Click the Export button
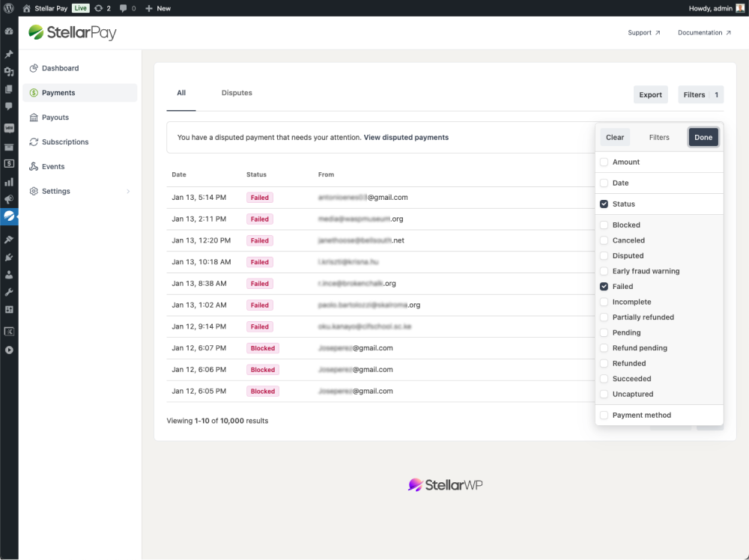 [x=650, y=95]
